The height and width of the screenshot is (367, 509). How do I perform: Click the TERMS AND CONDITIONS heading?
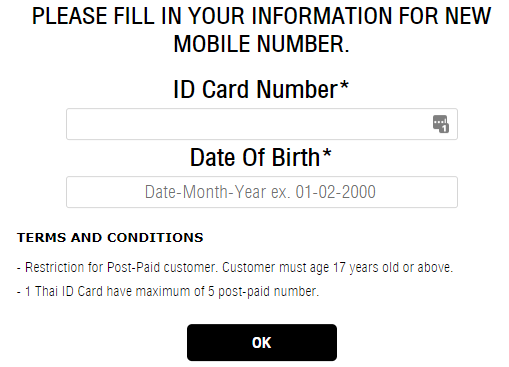110,238
